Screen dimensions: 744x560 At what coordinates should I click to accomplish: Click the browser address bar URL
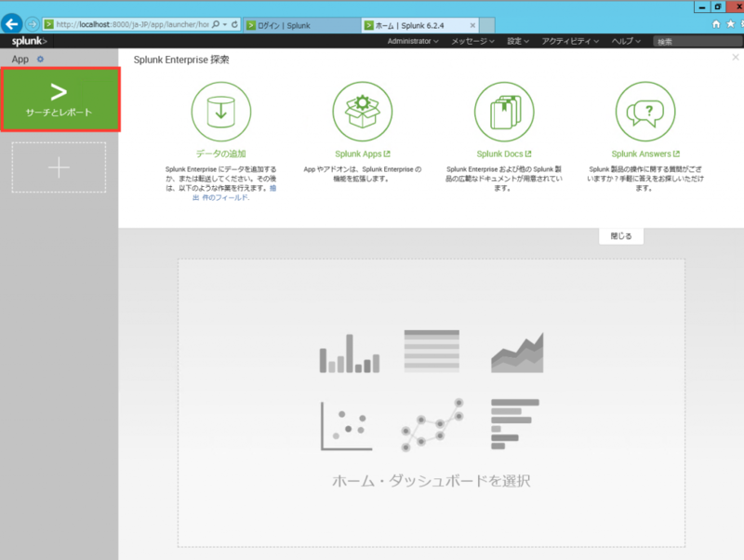[132, 24]
